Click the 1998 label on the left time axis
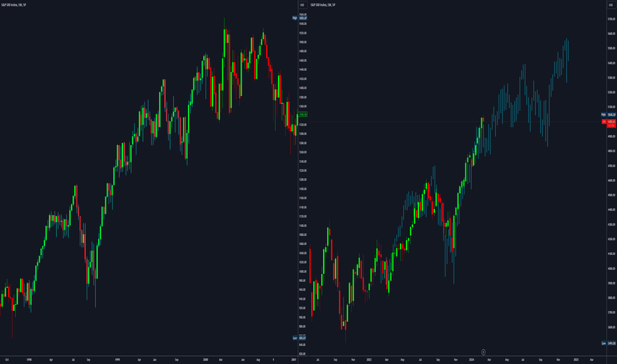The image size is (617, 364). coord(29,359)
